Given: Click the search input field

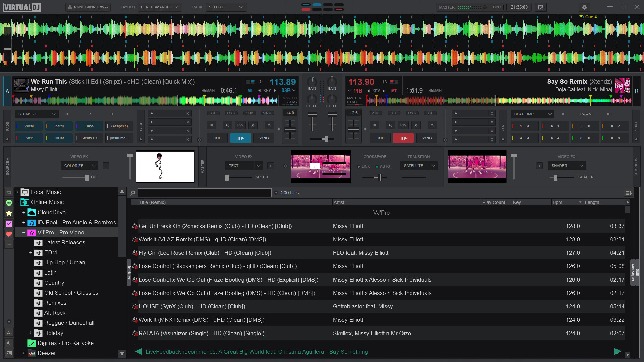Looking at the screenshot, I should click(x=204, y=193).
